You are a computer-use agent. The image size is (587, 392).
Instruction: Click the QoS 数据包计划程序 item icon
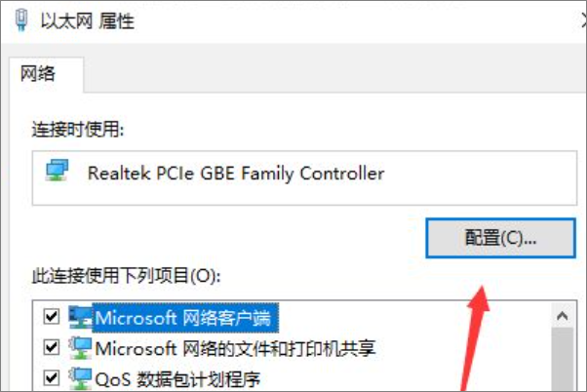click(80, 378)
